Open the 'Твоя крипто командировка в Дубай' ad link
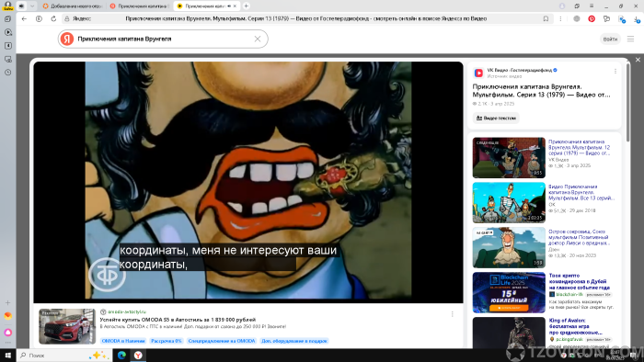The height and width of the screenshot is (362, 644). coord(579,282)
